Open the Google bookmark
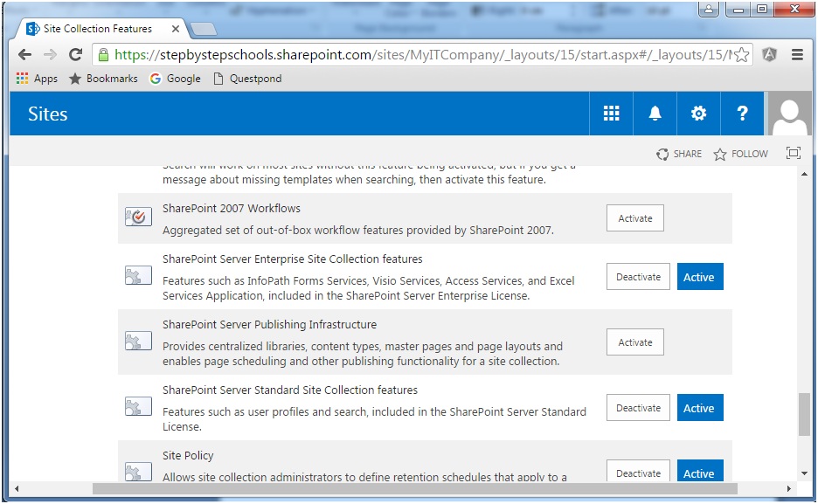The width and height of the screenshot is (818, 504). point(176,79)
